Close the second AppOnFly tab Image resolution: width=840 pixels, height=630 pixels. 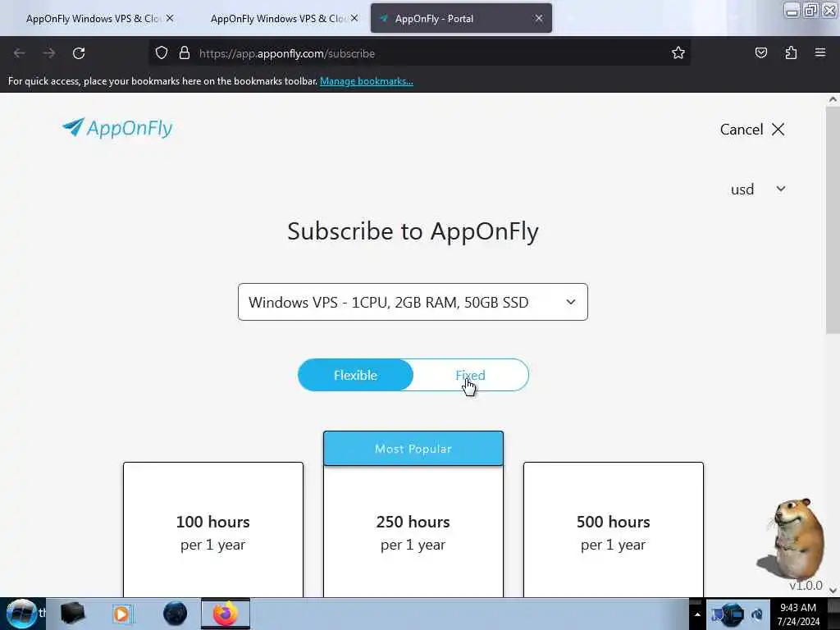pyautogui.click(x=354, y=18)
